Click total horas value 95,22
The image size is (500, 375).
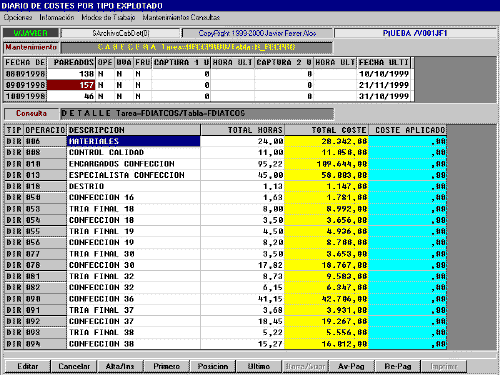242,164
